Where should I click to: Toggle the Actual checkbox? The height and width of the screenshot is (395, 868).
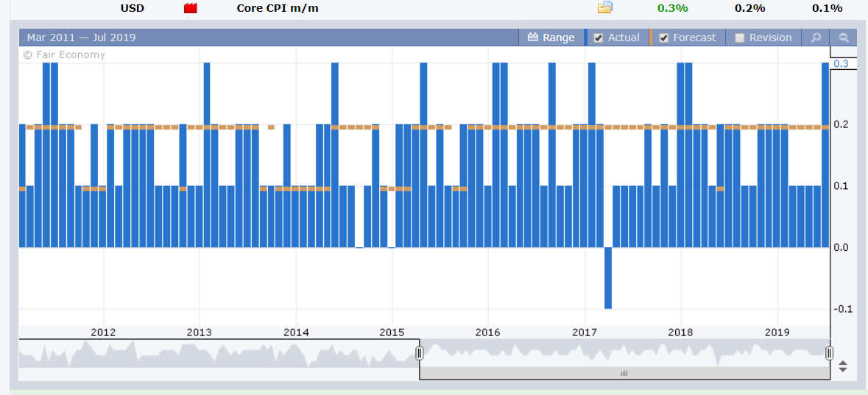[598, 38]
